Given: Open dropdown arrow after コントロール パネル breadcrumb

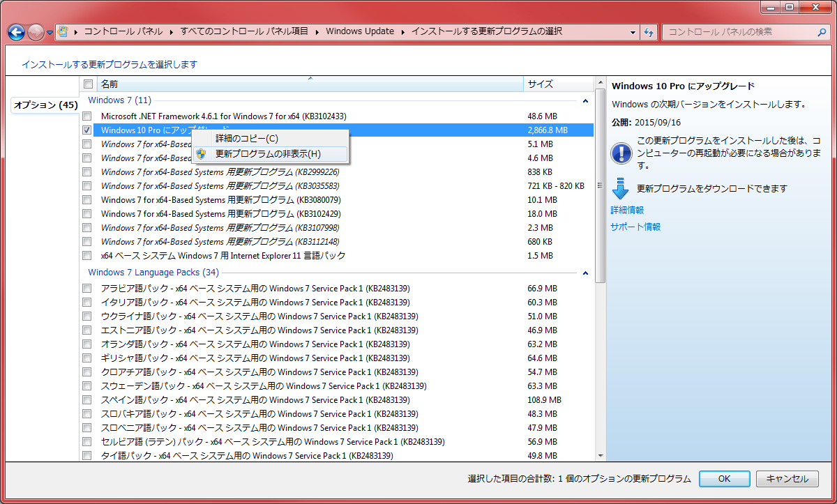Looking at the screenshot, I should click(172, 31).
